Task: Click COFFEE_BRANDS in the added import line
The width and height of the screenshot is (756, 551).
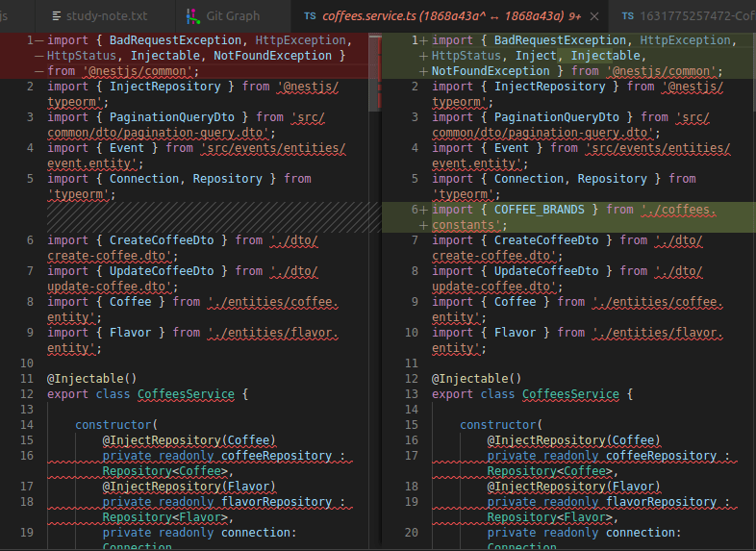Action: [539, 210]
